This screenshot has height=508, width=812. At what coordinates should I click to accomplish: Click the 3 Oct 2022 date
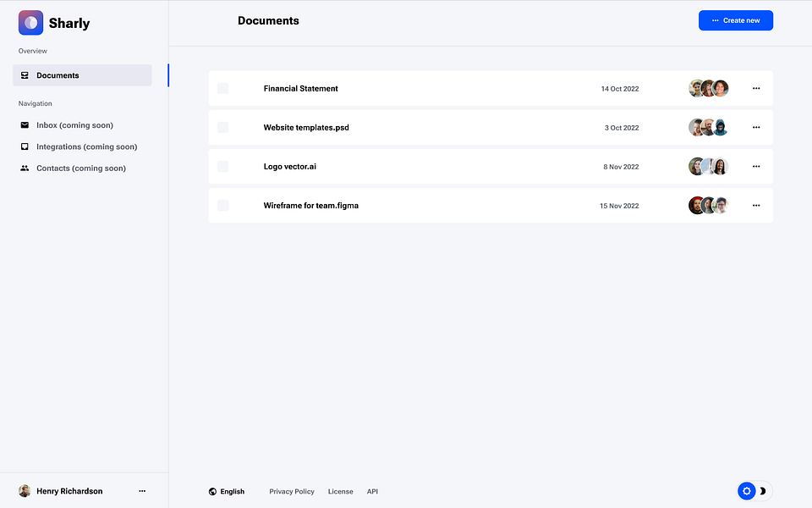[622, 128]
